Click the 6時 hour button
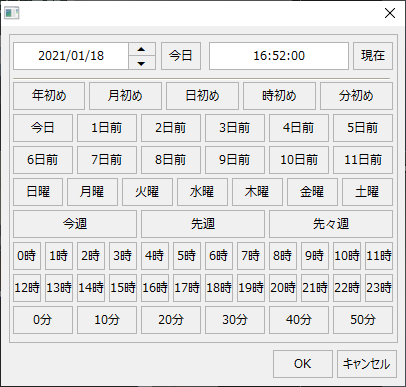The width and height of the screenshot is (406, 387). 219,256
